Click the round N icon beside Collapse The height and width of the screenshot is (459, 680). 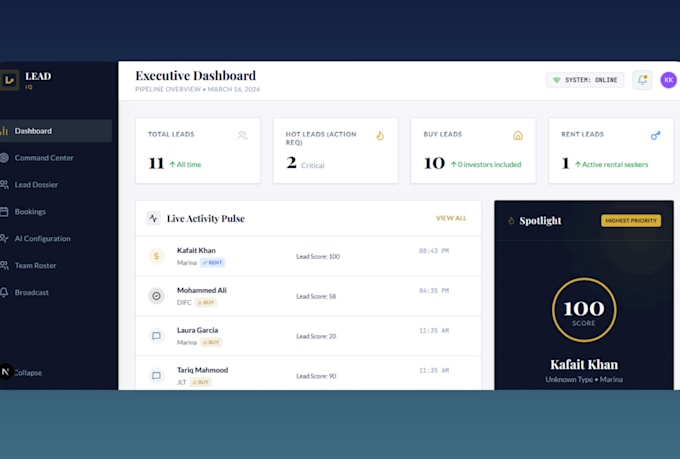(6, 372)
